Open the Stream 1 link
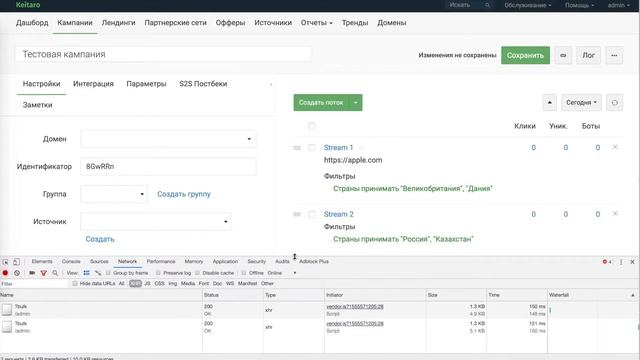This screenshot has width=640, height=360. pyautogui.click(x=338, y=148)
